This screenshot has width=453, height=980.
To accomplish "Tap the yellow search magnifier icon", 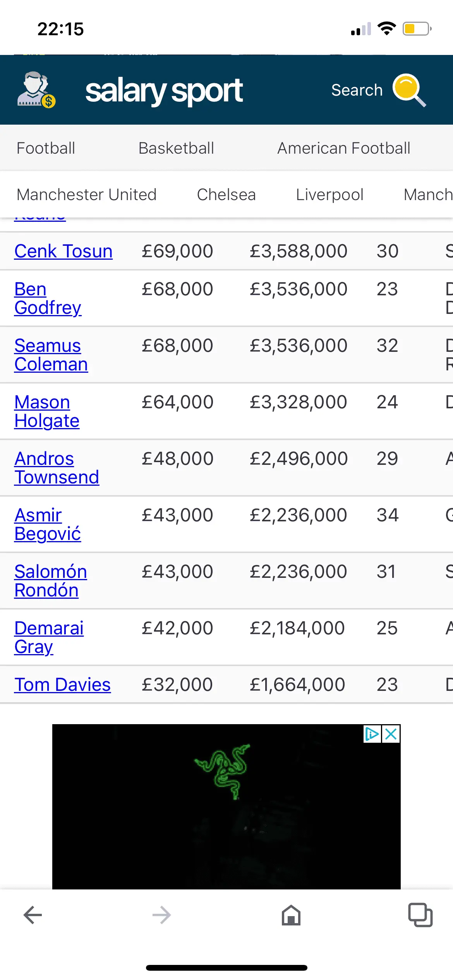I will (409, 90).
